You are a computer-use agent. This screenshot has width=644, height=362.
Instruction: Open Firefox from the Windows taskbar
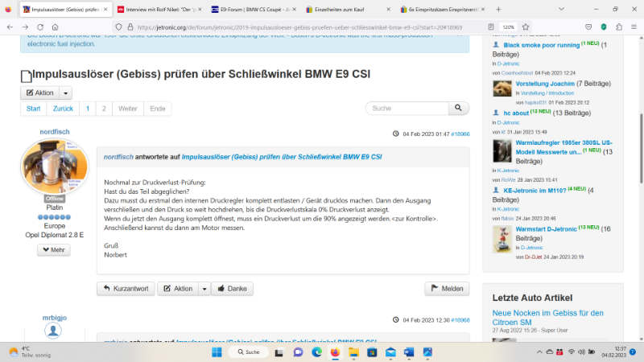click(336, 352)
